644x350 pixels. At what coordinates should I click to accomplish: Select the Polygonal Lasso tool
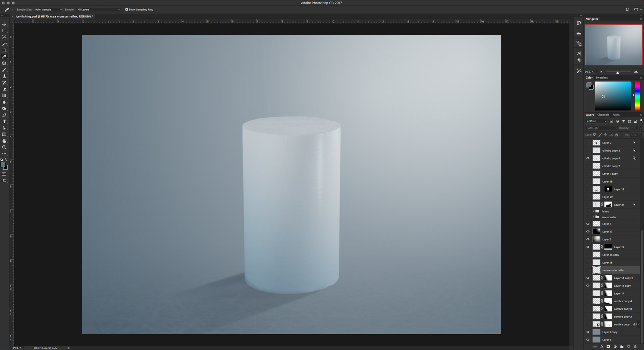pos(4,37)
